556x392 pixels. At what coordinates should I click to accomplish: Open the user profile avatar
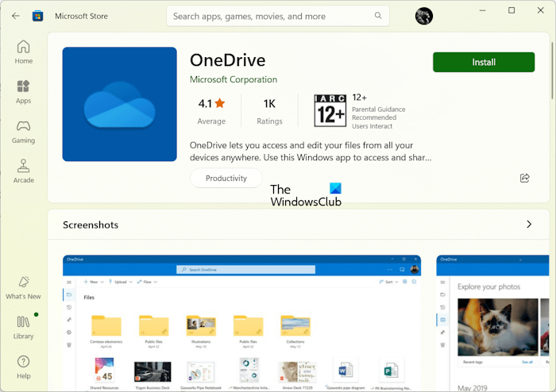(x=423, y=16)
